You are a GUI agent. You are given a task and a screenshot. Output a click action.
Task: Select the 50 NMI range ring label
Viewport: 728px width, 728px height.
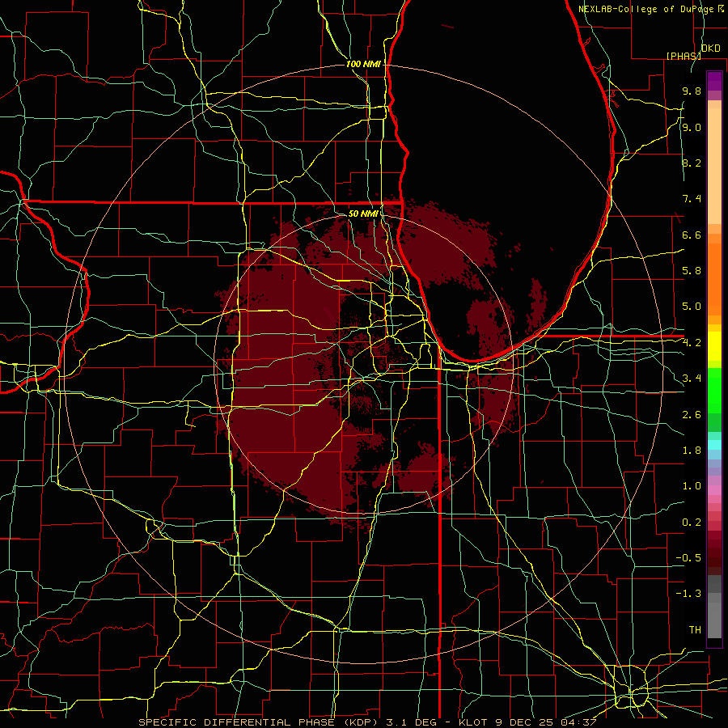click(x=363, y=214)
